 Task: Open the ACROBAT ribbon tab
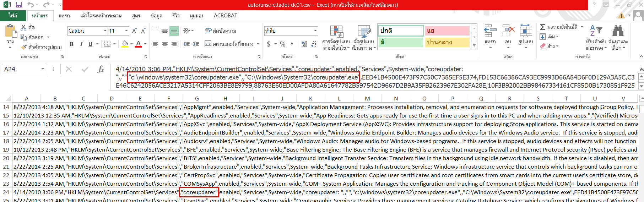[225, 16]
